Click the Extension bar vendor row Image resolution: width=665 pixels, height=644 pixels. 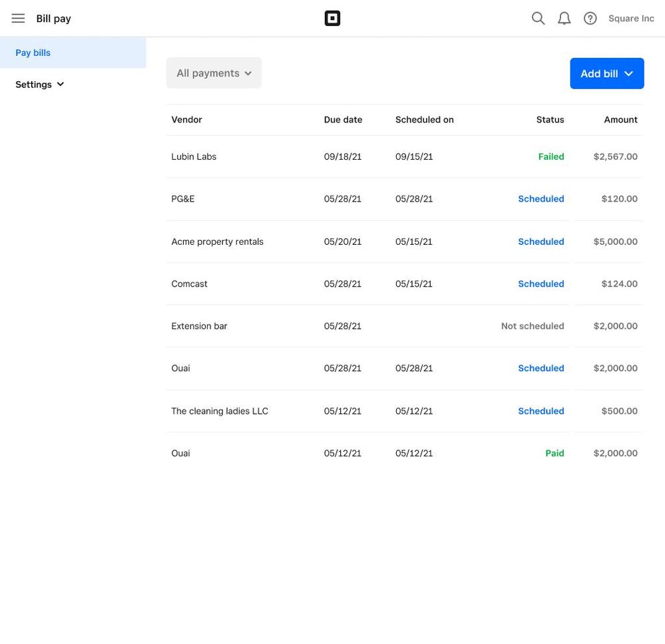pyautogui.click(x=199, y=326)
